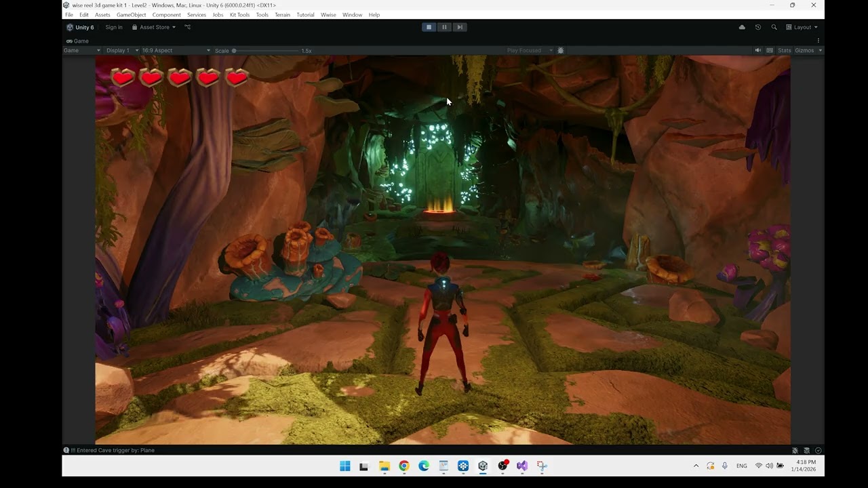This screenshot has width=868, height=488.
Task: Open the Wwise menu
Action: (x=328, y=15)
